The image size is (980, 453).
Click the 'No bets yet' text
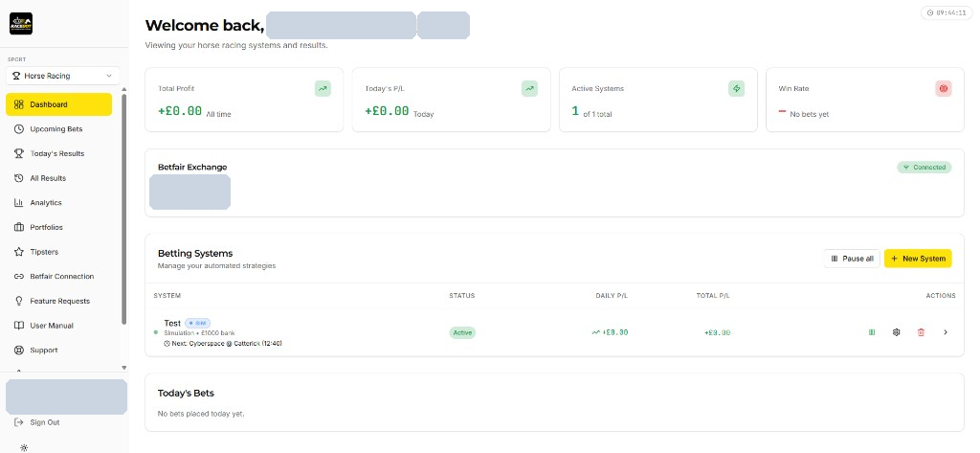pos(810,115)
